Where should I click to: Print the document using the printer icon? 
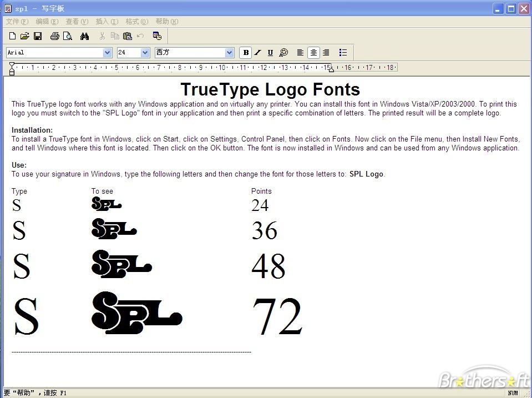coord(54,36)
